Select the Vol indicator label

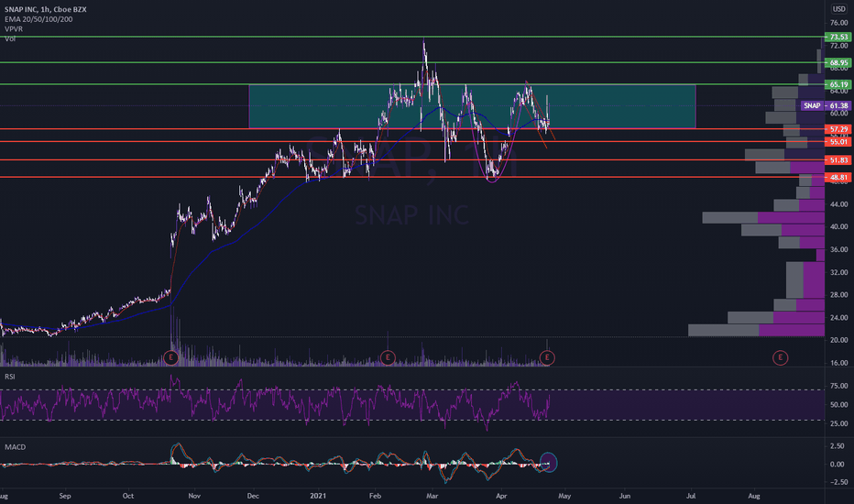10,38
